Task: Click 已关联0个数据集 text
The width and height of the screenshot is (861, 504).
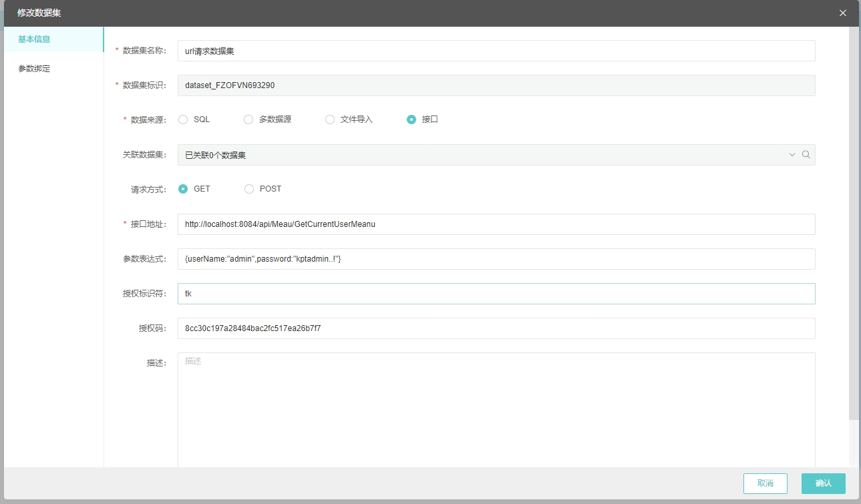Action: tap(215, 155)
